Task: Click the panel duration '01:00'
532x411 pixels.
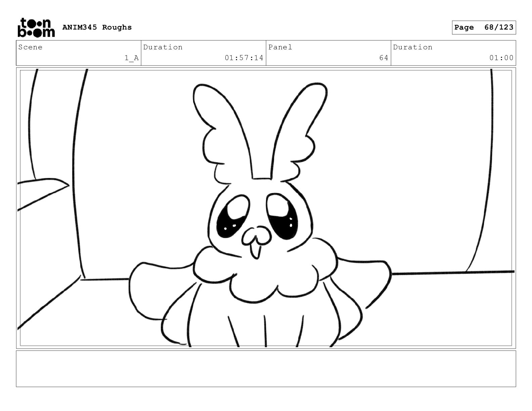Action: (501, 58)
